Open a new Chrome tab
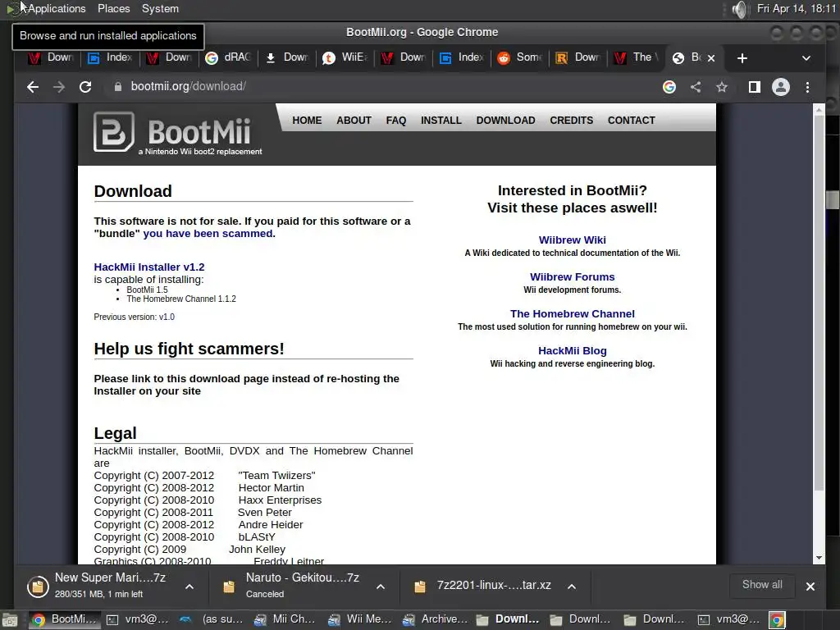This screenshot has width=840, height=630. 742,58
